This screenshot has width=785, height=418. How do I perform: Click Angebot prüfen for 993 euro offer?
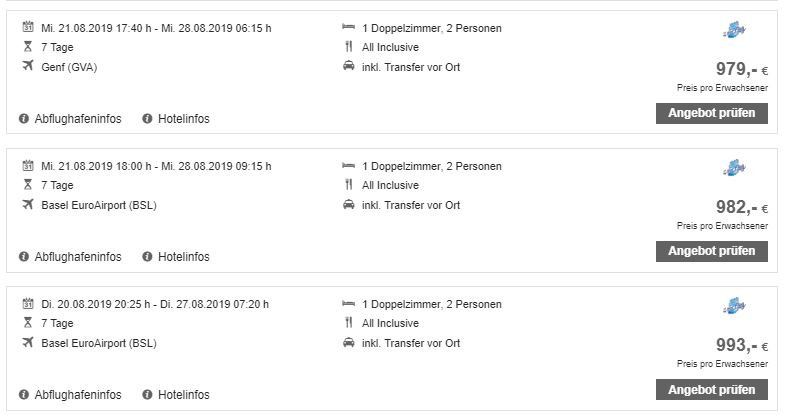(x=711, y=389)
